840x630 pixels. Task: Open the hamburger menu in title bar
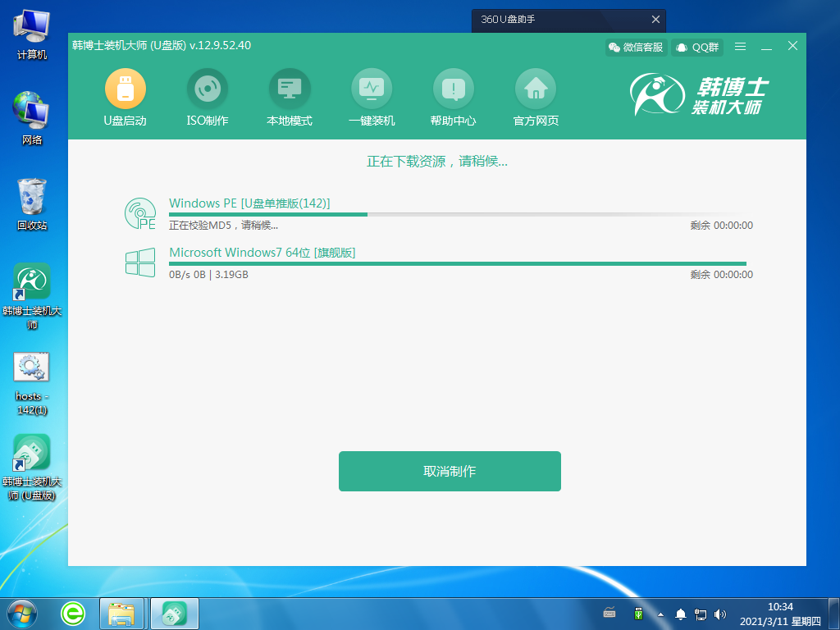[740, 47]
